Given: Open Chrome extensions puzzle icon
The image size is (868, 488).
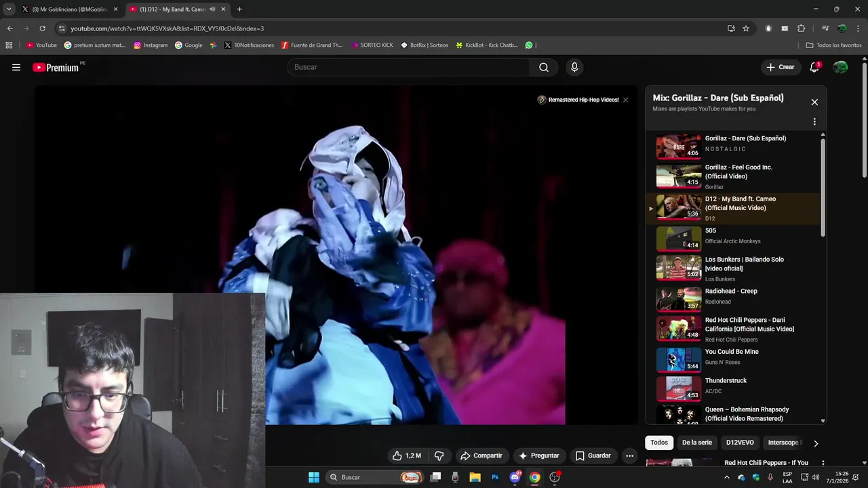Looking at the screenshot, I should (801, 28).
